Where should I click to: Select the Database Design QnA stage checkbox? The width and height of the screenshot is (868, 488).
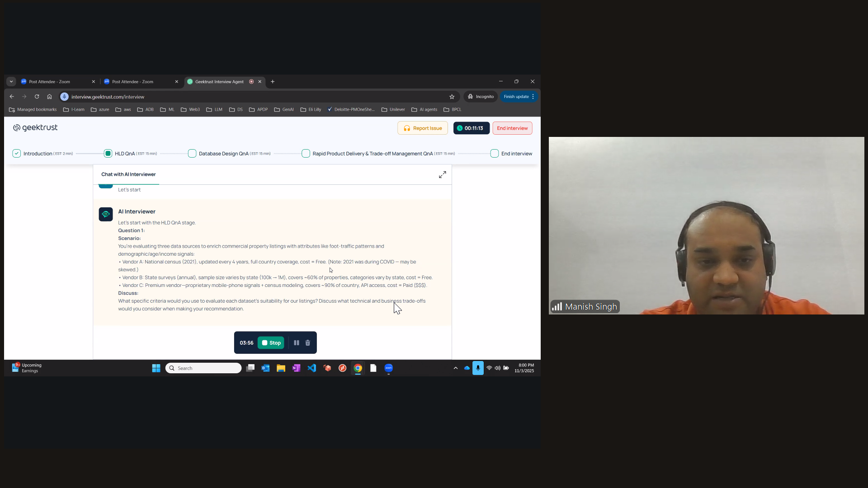pyautogui.click(x=192, y=154)
